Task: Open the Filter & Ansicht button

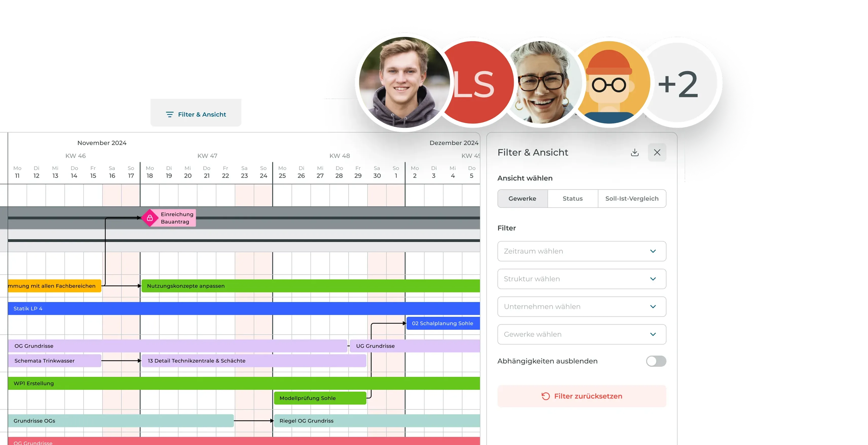Action: coord(196,114)
